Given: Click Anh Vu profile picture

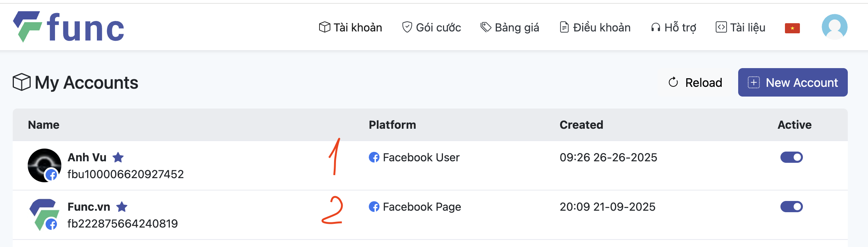Looking at the screenshot, I should [44, 165].
